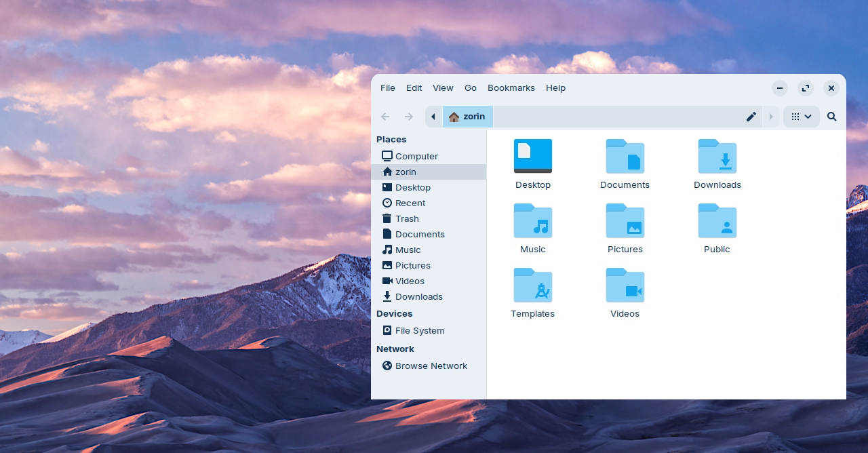
Task: Select Recent in the Places sidebar
Action: click(410, 203)
